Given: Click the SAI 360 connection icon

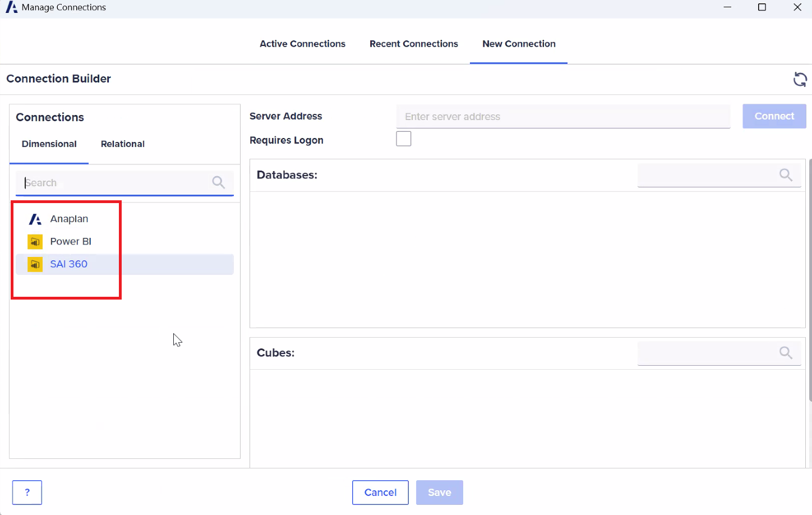Looking at the screenshot, I should (35, 264).
